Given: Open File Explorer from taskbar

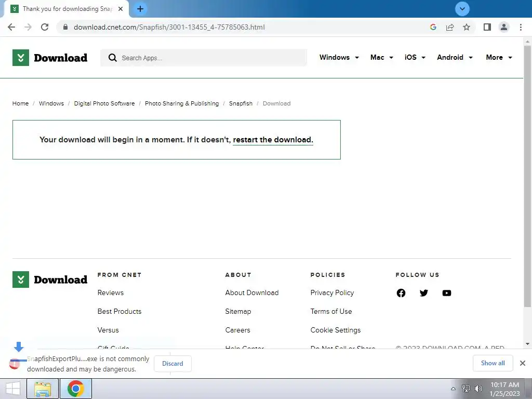Looking at the screenshot, I should [43, 389].
